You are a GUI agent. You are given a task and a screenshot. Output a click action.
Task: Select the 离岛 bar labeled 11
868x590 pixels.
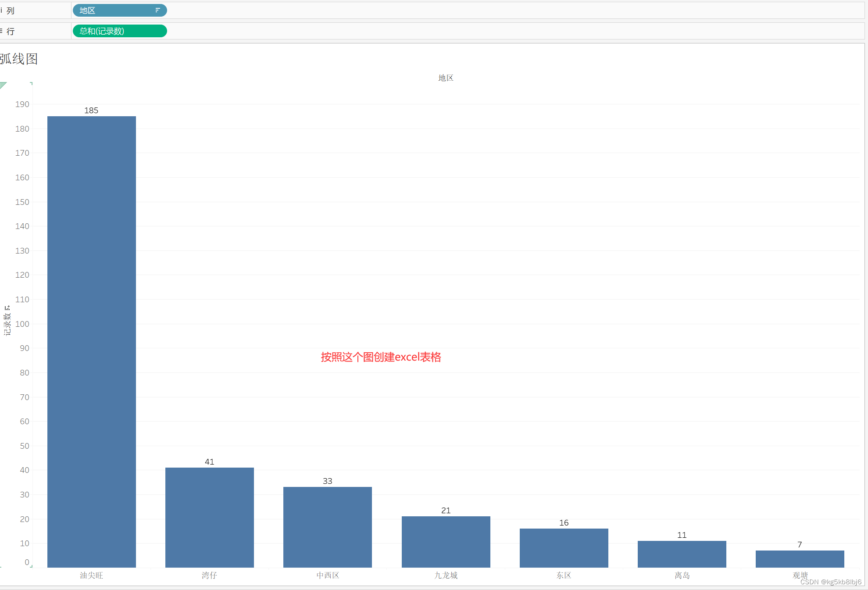[x=682, y=554]
